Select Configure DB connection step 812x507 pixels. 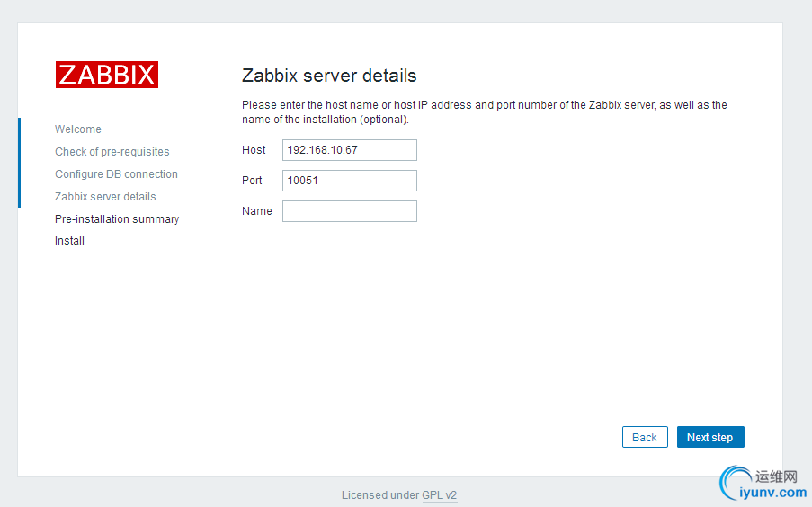116,174
